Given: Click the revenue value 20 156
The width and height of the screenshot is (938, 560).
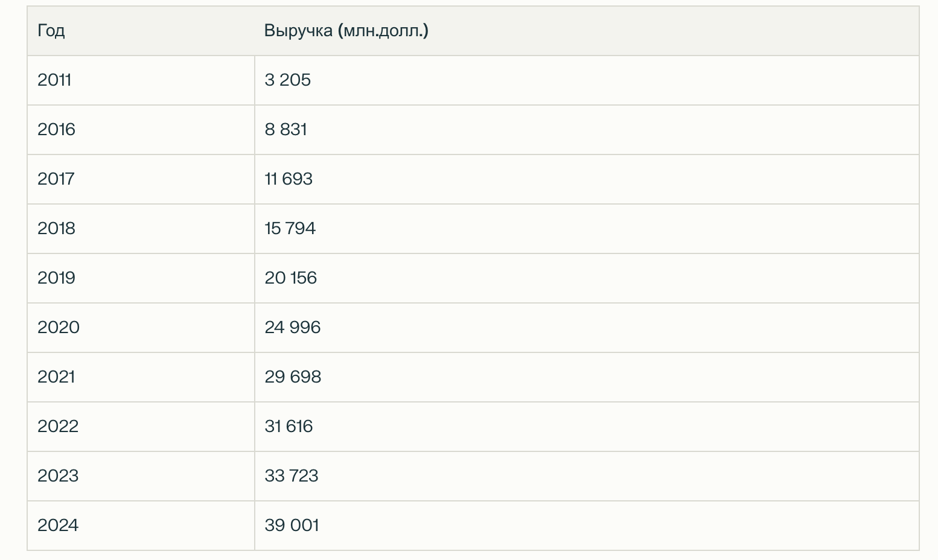Looking at the screenshot, I should coord(290,278).
